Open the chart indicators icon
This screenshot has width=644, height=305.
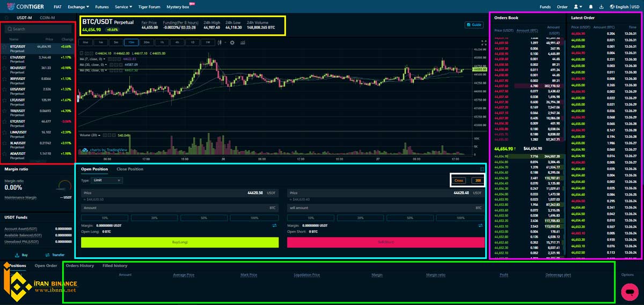tap(243, 42)
